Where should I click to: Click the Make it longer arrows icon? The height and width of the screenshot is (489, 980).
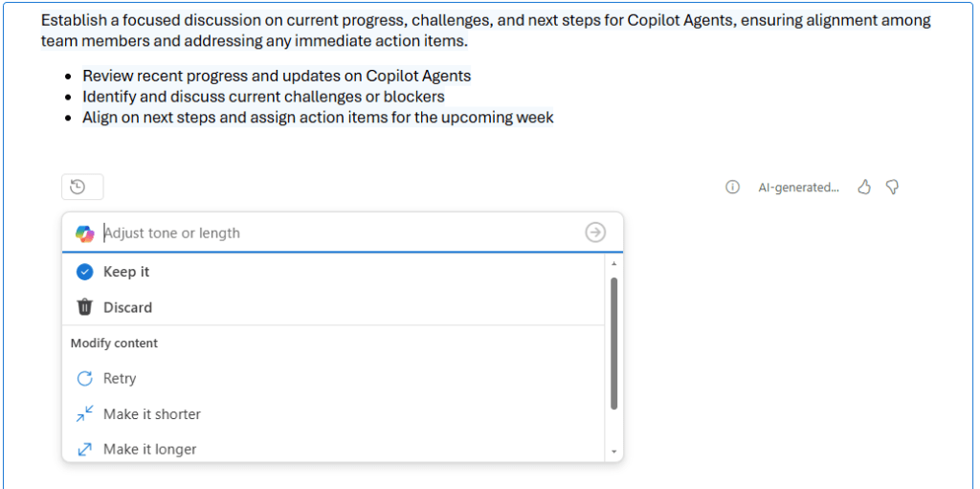click(84, 449)
